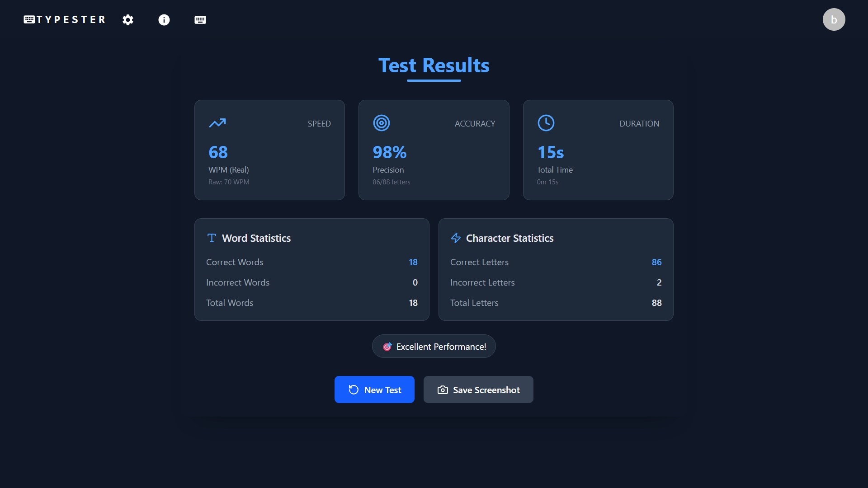868x488 pixels.
Task: Click the Correct Letters count of 86
Action: [x=656, y=262]
